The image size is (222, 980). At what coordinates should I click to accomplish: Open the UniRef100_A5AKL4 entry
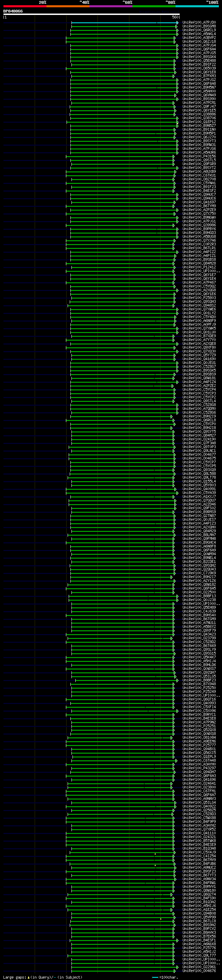point(199,34)
